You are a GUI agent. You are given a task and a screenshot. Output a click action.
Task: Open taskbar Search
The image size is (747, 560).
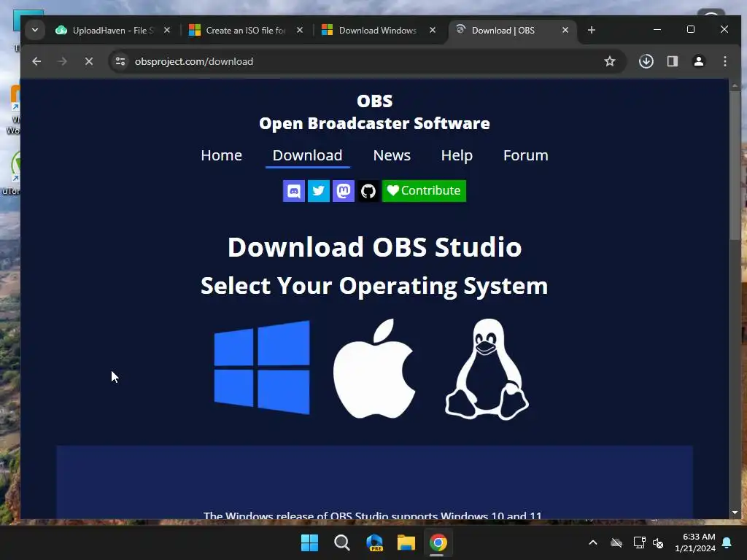(x=341, y=542)
